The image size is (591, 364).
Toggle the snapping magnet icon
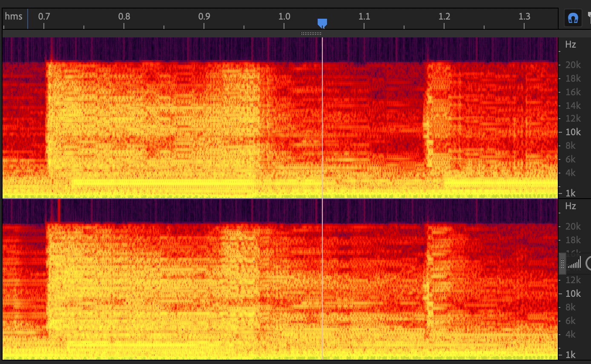(573, 18)
